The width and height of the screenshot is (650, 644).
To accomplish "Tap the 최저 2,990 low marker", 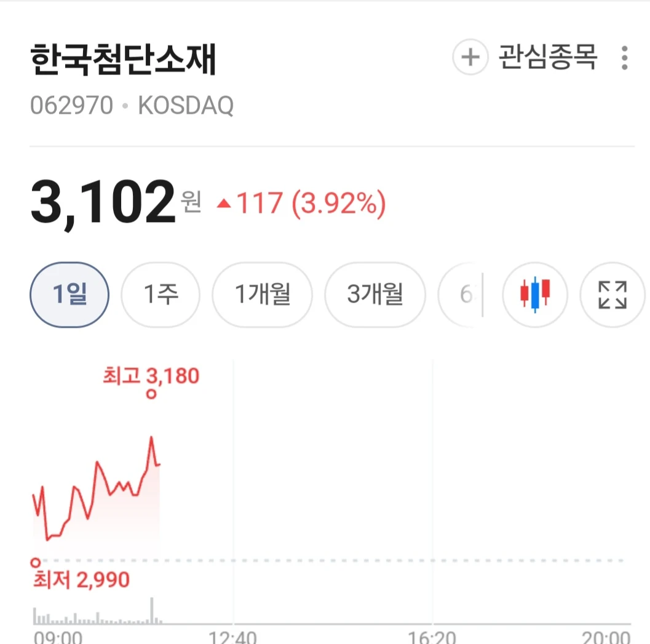I will click(81, 574).
